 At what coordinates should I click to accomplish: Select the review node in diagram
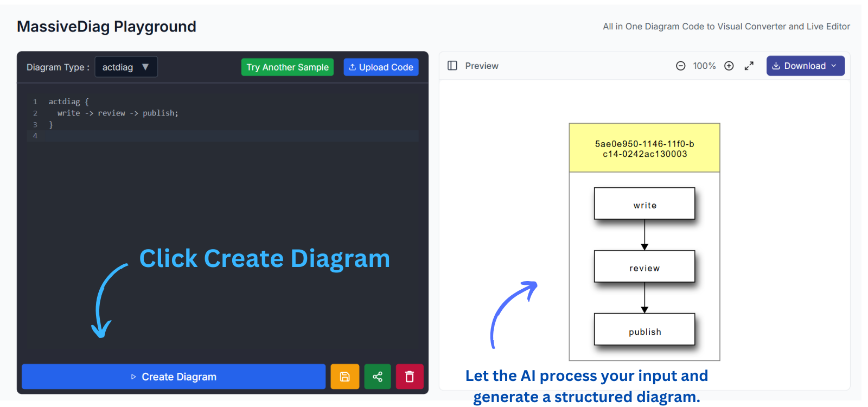pyautogui.click(x=644, y=266)
